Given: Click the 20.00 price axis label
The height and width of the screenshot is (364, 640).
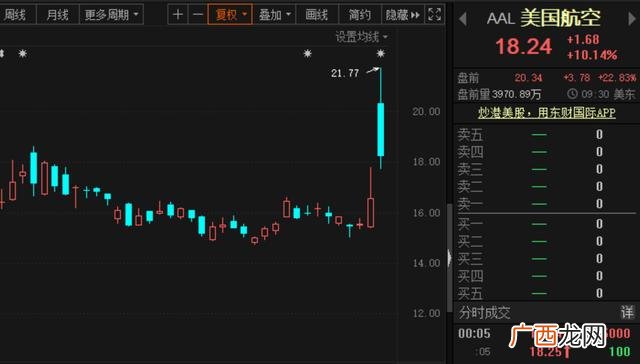Looking at the screenshot, I should pyautogui.click(x=426, y=112).
